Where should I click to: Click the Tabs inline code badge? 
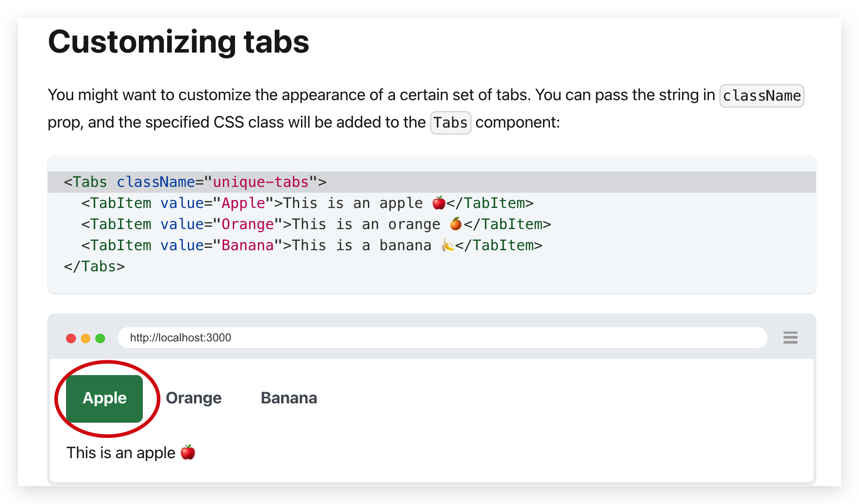click(450, 122)
